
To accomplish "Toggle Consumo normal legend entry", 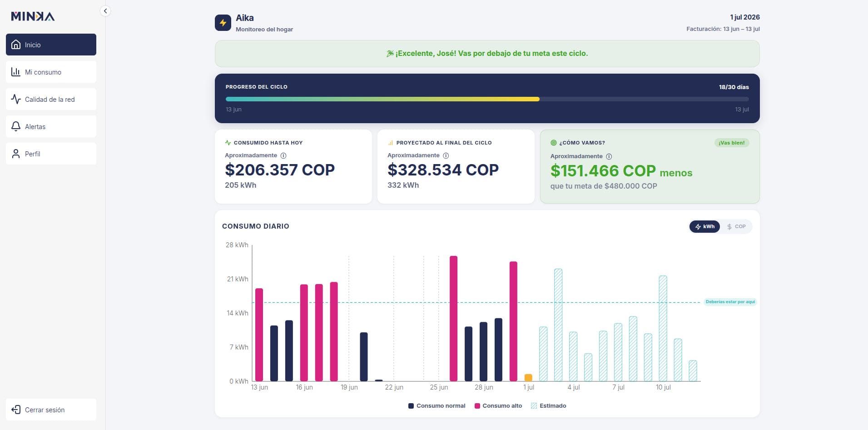I will 437,406.
